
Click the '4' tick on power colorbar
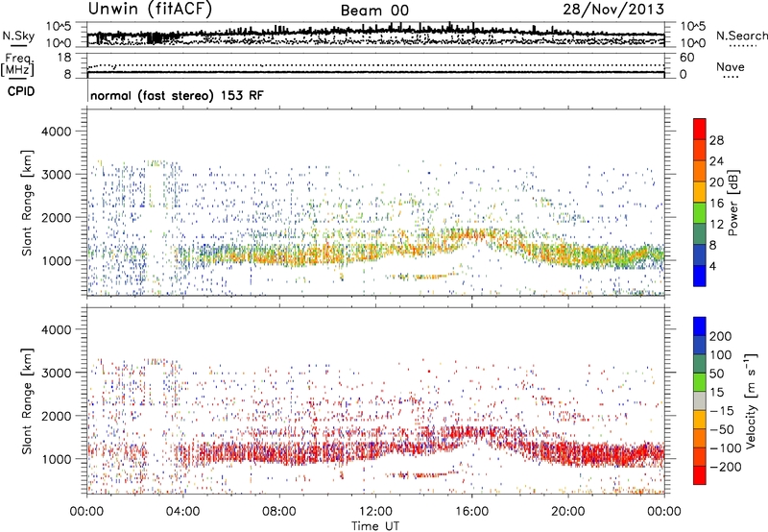click(712, 266)
